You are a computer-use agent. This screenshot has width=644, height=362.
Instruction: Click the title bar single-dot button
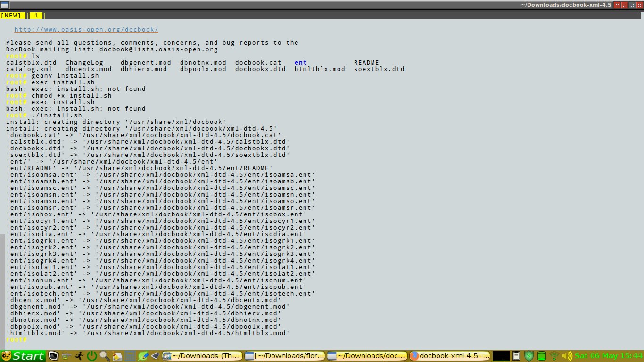624,5
